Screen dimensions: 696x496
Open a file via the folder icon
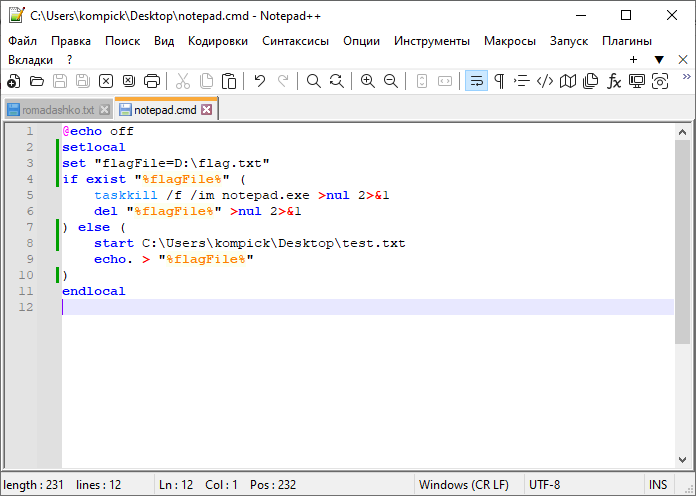(x=37, y=81)
